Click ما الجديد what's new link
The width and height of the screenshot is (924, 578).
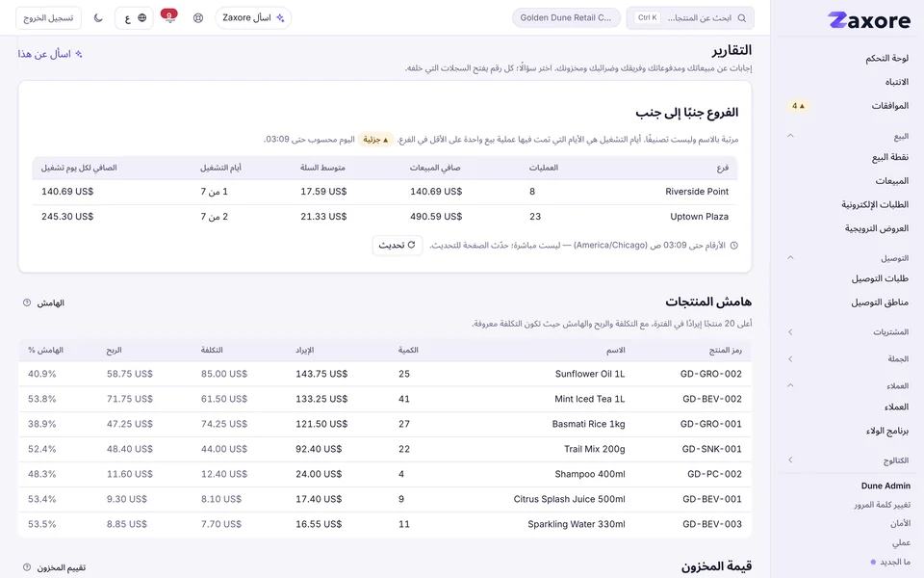point(890,562)
